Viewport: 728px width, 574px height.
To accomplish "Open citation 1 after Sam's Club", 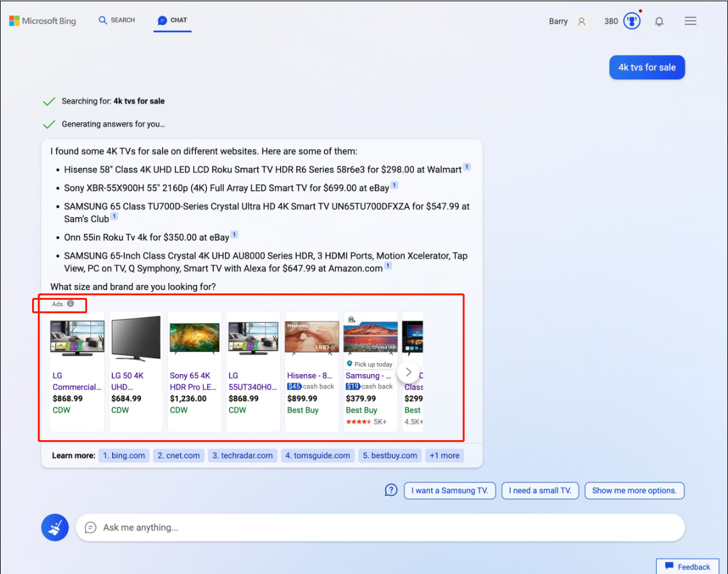I will [114, 217].
